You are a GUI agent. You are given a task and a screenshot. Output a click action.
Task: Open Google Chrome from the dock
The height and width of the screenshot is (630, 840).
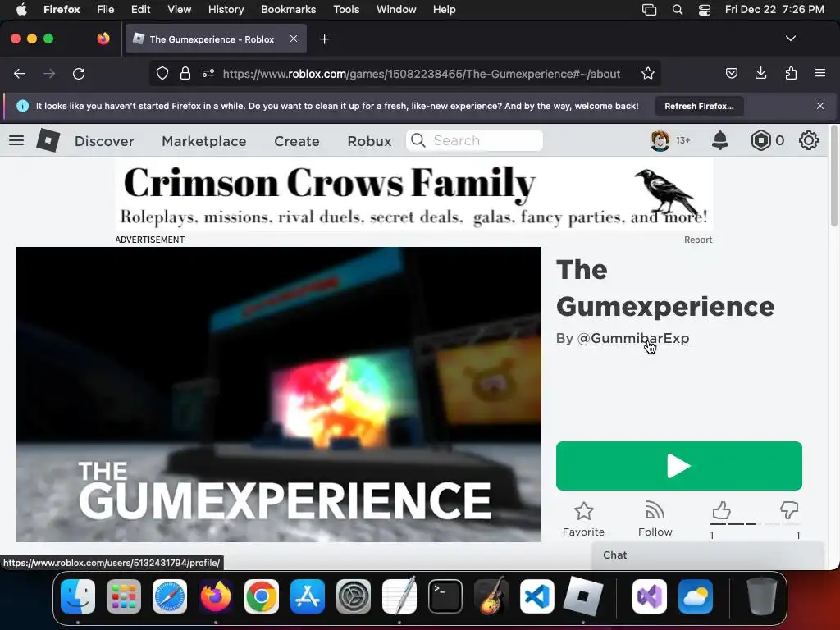[x=262, y=596]
